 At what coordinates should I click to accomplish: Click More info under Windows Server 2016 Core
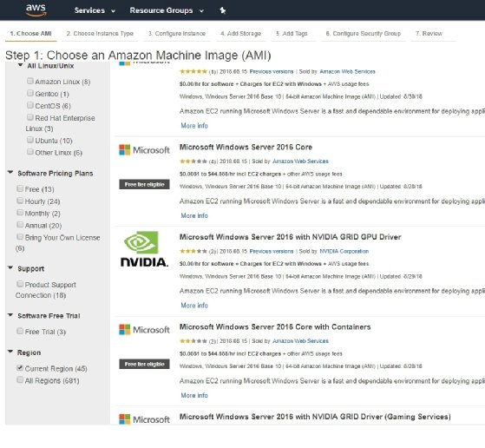pyautogui.click(x=194, y=215)
